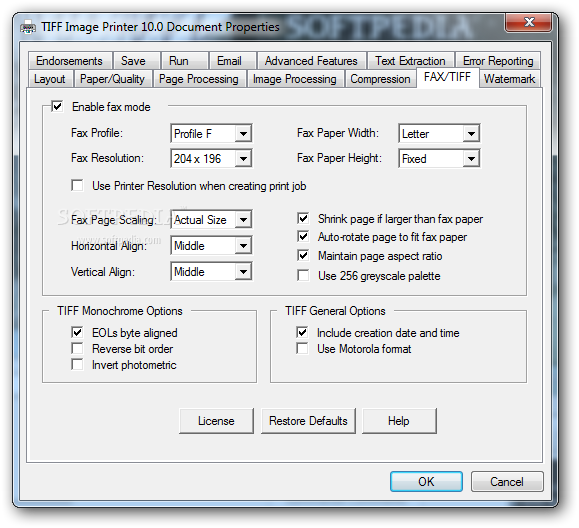This screenshot has height=528, width=579.
Task: Select the FAX/TIFF tab
Action: click(448, 77)
